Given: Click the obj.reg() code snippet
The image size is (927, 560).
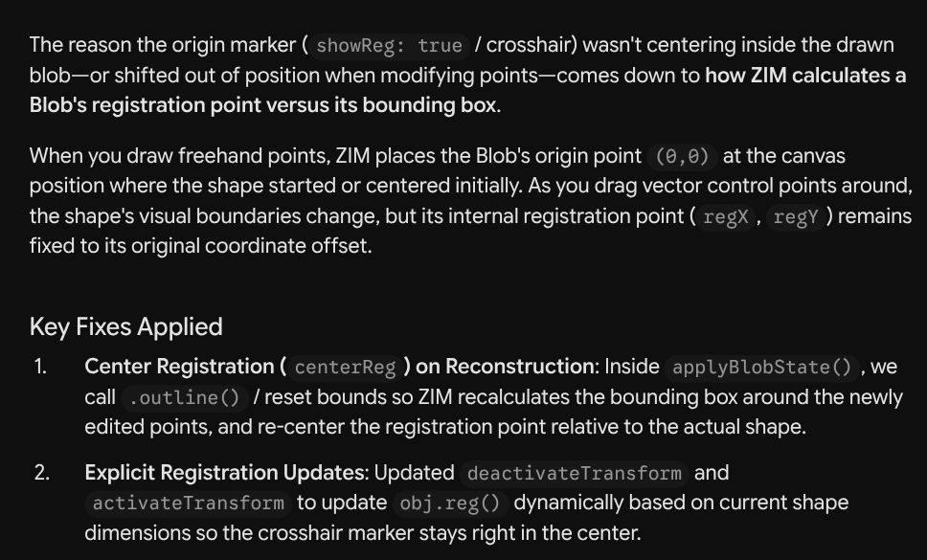Looking at the screenshot, I should click(450, 504).
